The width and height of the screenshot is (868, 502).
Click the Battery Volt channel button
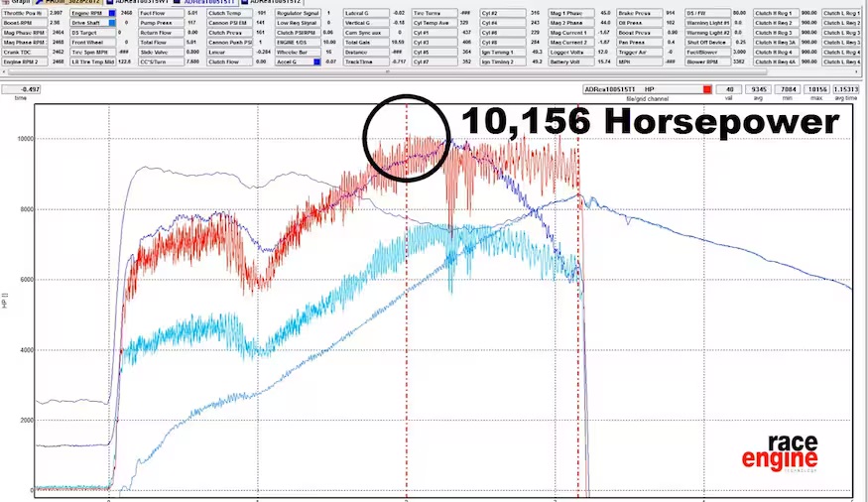(x=571, y=62)
